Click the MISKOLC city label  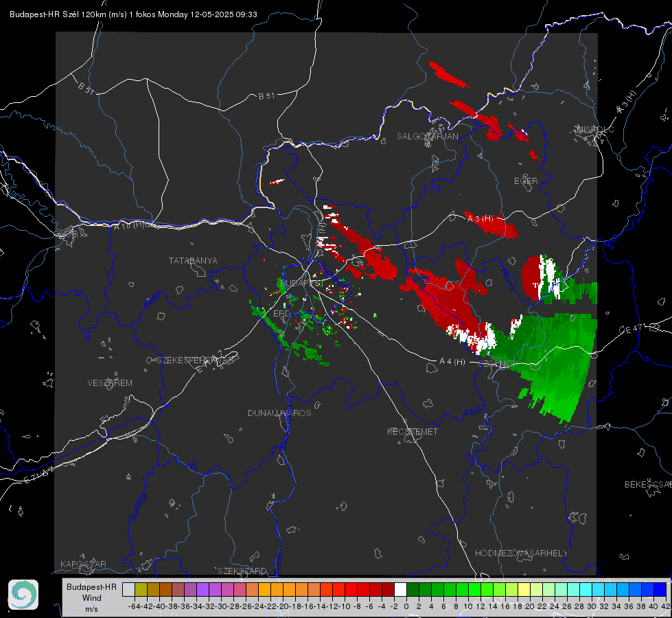coord(595,129)
